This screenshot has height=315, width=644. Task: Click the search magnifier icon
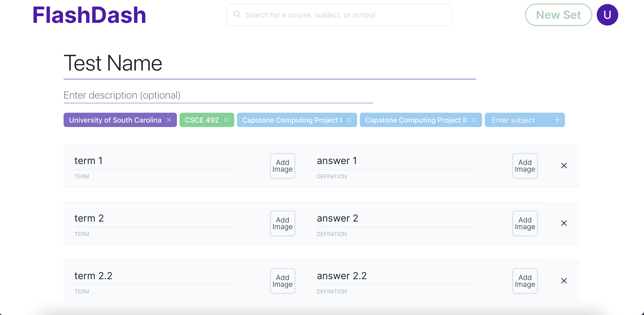pyautogui.click(x=237, y=15)
